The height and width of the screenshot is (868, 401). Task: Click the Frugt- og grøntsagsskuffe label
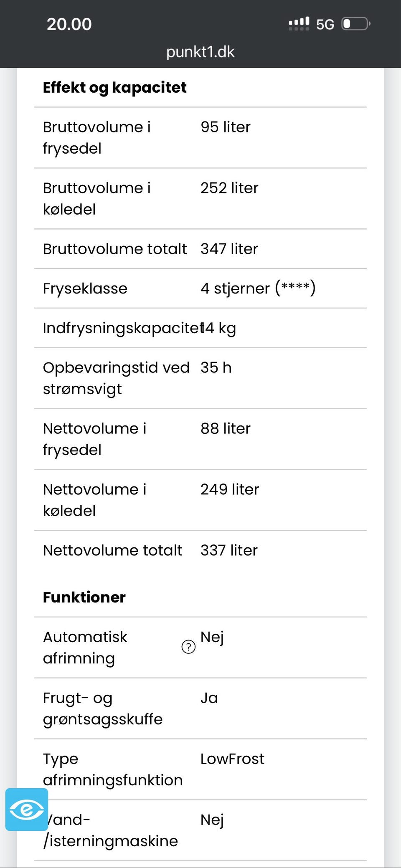(x=103, y=708)
